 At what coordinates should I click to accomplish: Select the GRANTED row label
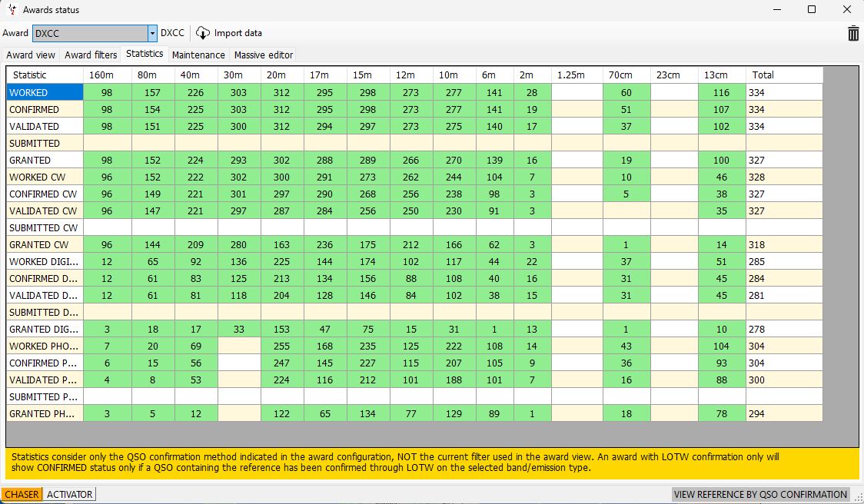coord(45,161)
